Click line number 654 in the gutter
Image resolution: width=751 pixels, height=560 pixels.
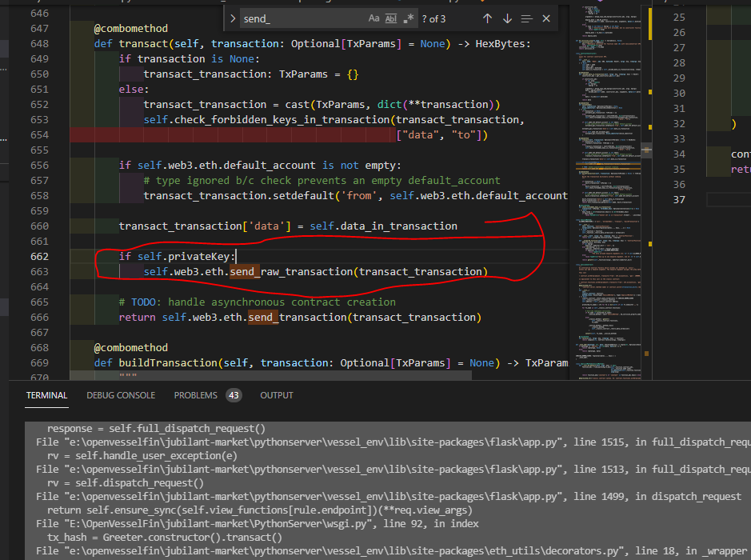coord(39,134)
